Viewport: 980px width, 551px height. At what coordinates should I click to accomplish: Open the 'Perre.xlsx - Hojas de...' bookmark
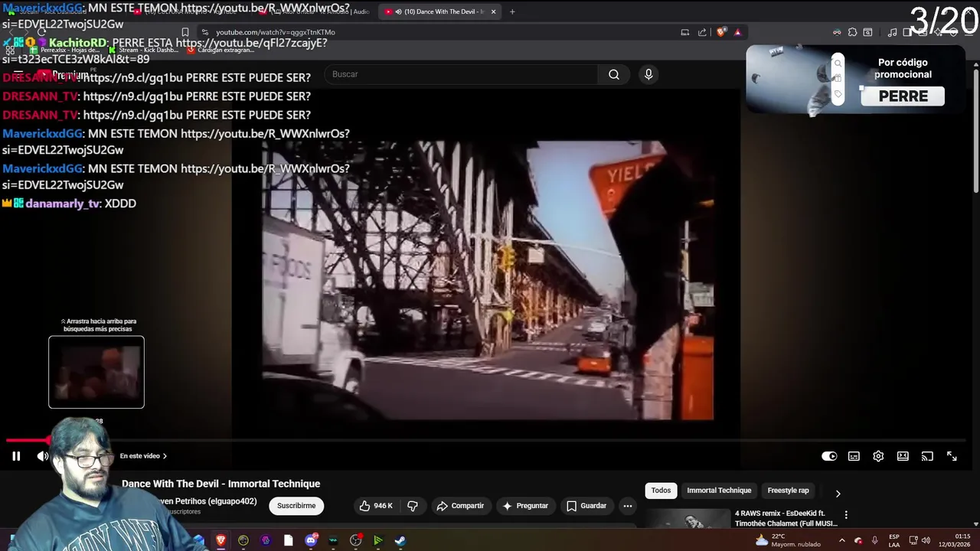pos(64,50)
